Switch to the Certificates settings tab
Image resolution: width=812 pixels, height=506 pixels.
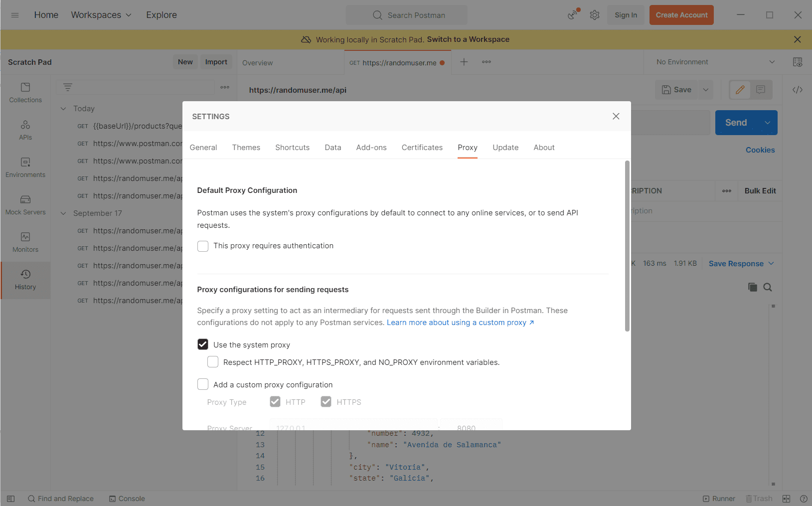[x=422, y=148]
